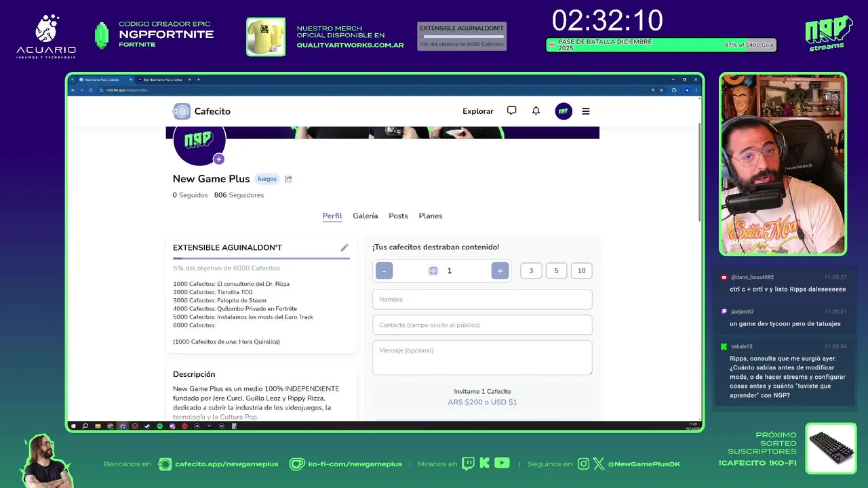Click the taskbar search magnifier
Screen dimensions: 868x488
click(85, 426)
